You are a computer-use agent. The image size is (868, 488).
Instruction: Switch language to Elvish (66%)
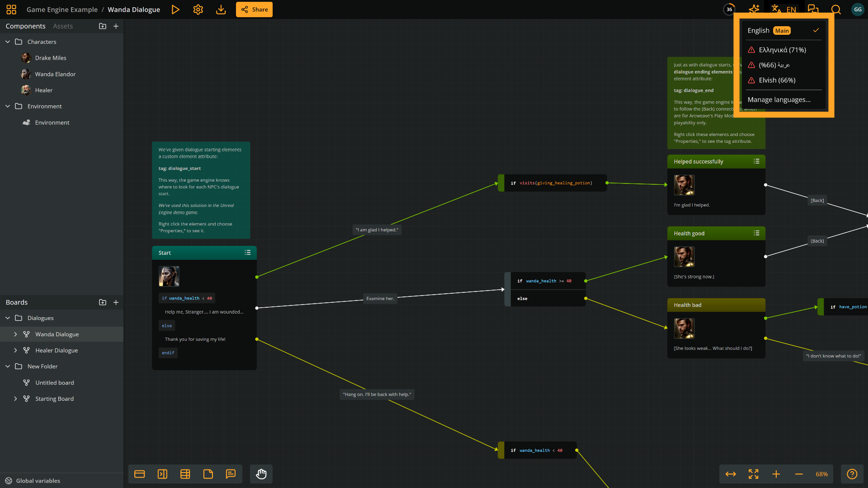(x=777, y=80)
